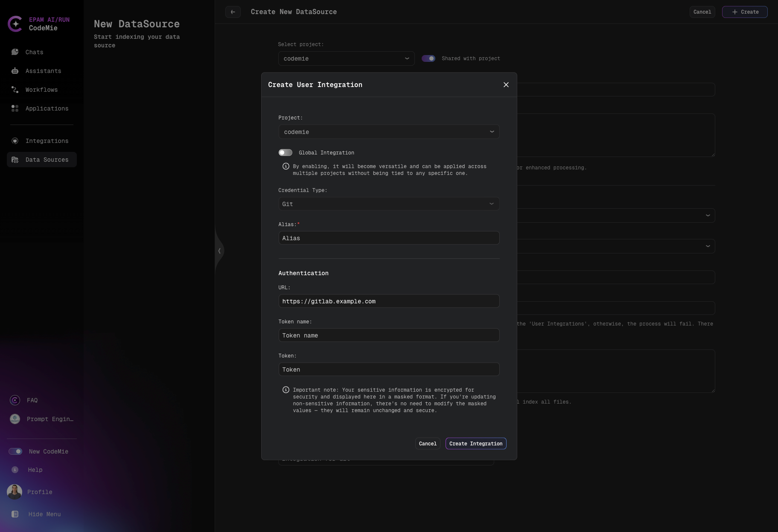Click the Data Sources icon
Viewport: 778px width, 532px height.
click(x=15, y=160)
